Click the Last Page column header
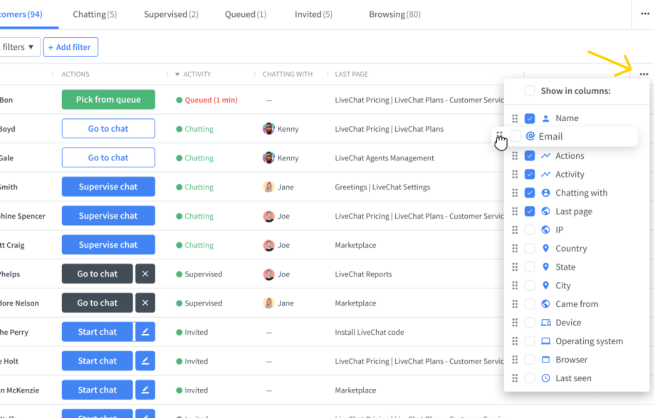654x418 pixels. coord(351,74)
